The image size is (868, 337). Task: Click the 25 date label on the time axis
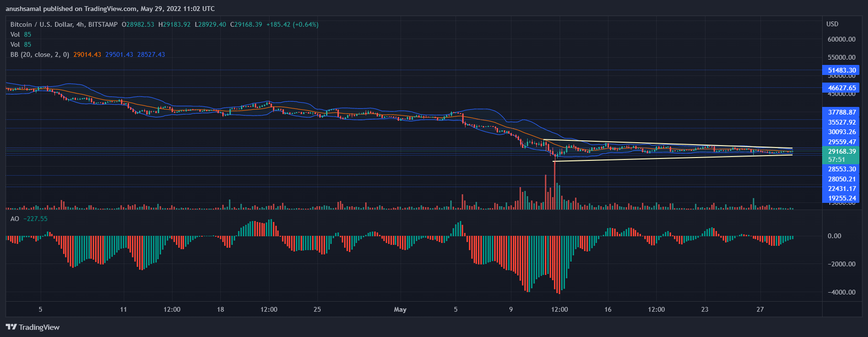tap(317, 309)
